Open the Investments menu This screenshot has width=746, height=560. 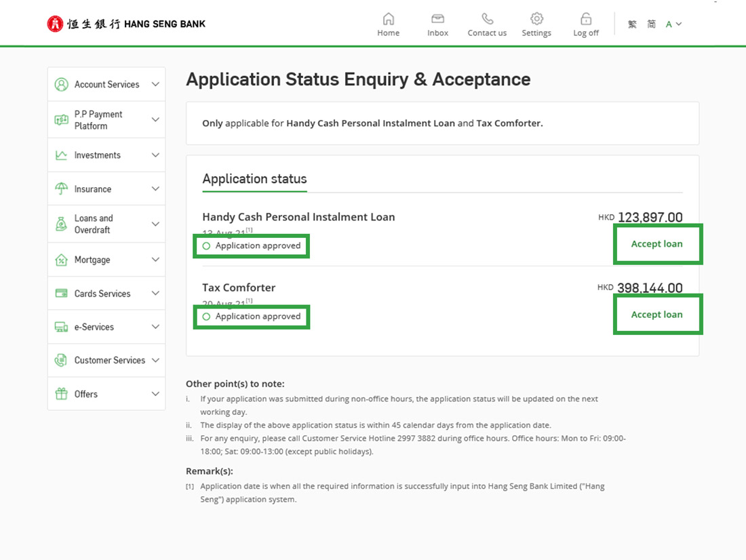[x=106, y=155]
